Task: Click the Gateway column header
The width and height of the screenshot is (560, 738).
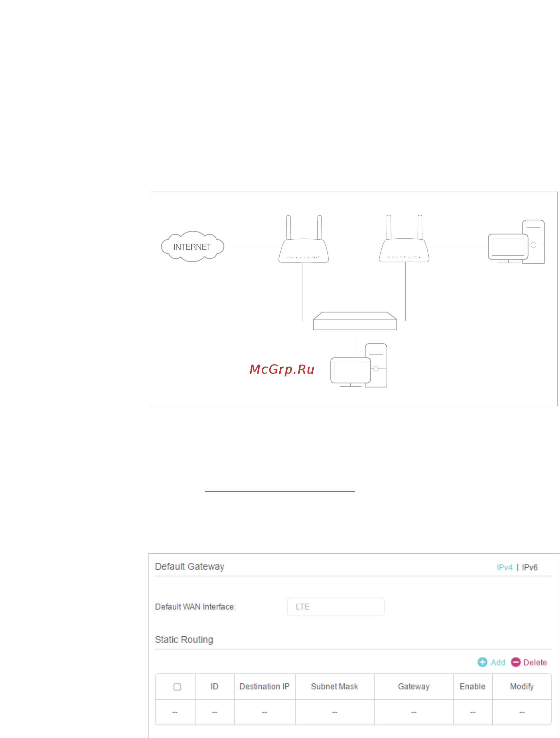Action: 413,686
